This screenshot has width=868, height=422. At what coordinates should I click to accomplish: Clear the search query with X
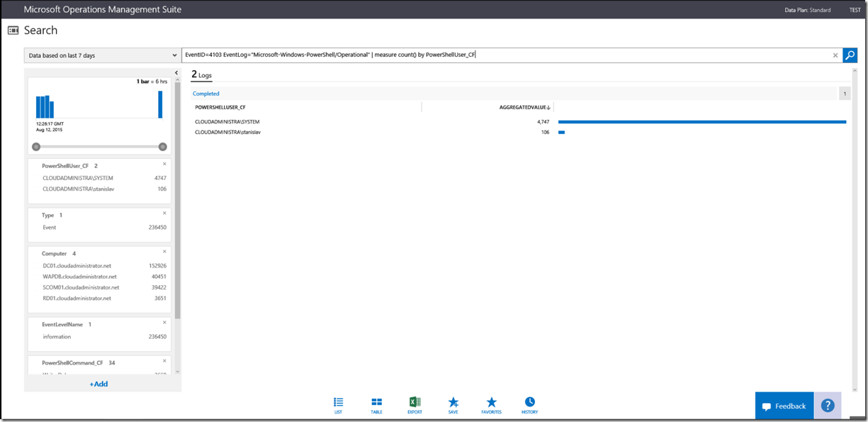tap(835, 55)
